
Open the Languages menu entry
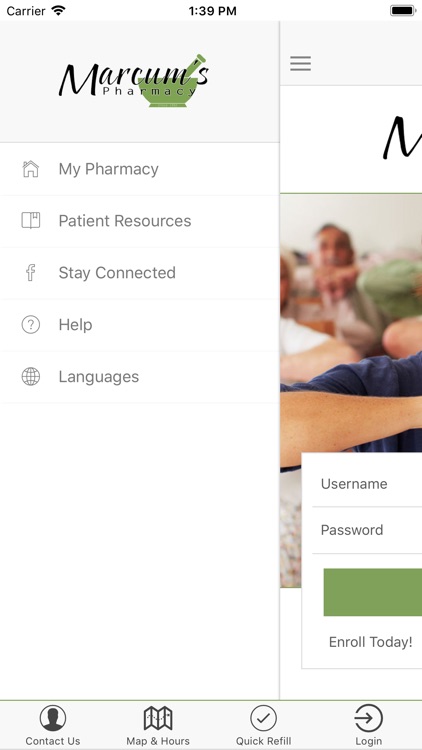(x=139, y=377)
